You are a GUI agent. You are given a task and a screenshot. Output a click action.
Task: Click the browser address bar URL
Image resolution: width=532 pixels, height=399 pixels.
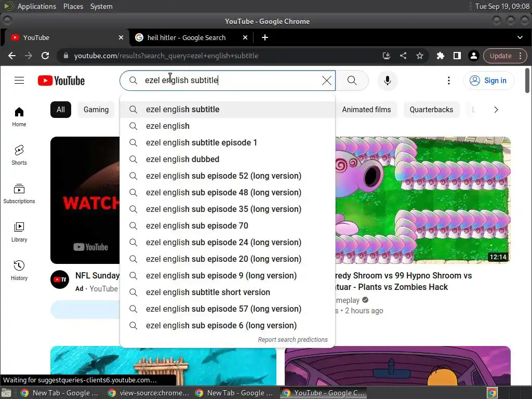click(166, 56)
